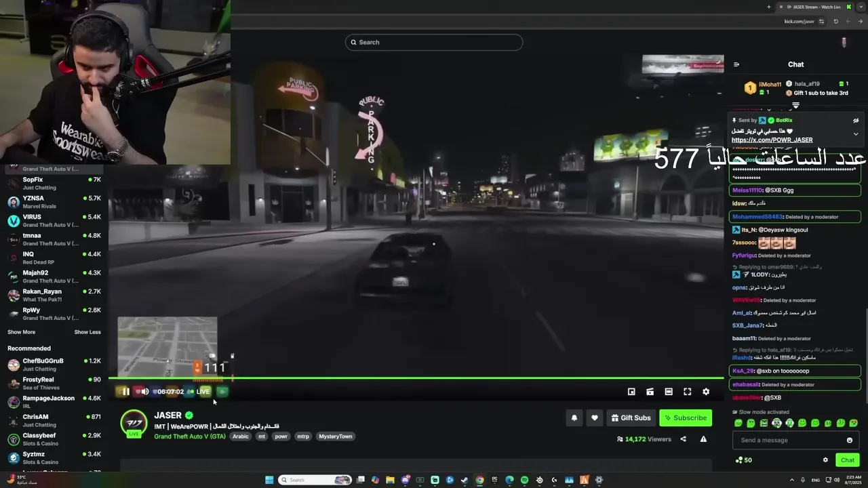Screen dimensions: 868x488
Task: Enter fullscreen on the video player
Action: pos(687,392)
